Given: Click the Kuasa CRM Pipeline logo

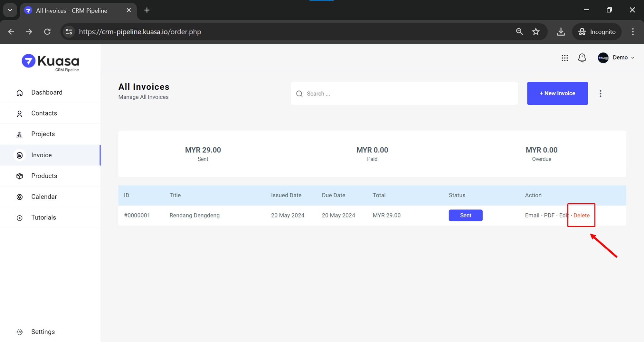Looking at the screenshot, I should (51, 62).
